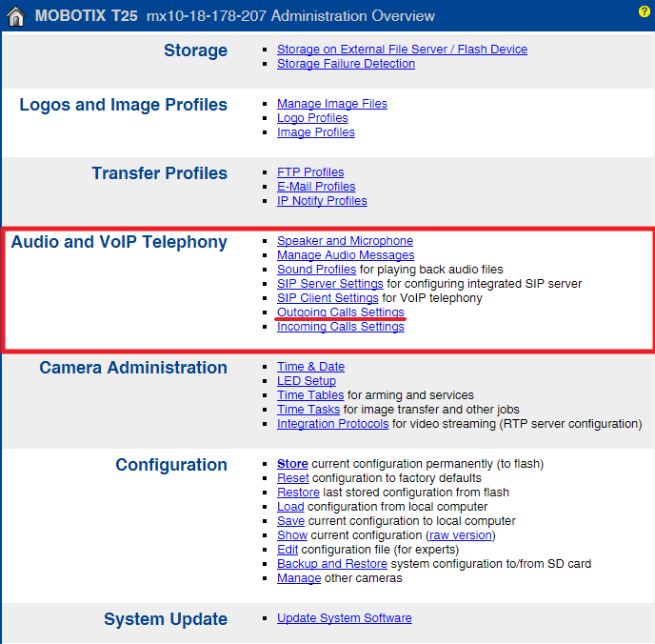Show raw version of configuration
655x644 pixels.
tap(461, 535)
